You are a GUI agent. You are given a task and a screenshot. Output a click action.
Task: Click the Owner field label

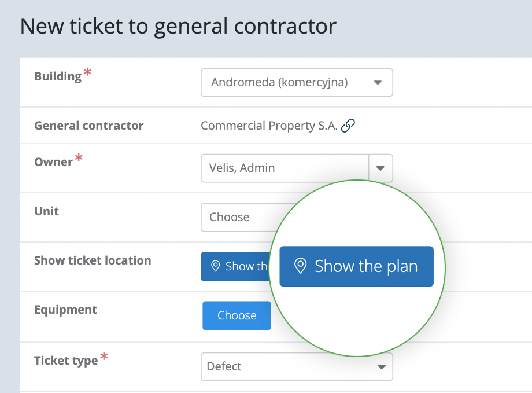tap(54, 162)
